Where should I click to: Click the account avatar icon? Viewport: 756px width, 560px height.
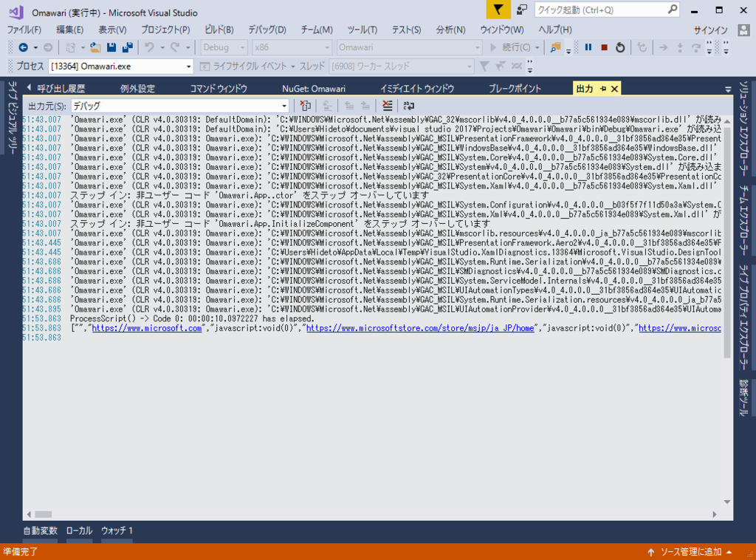pyautogui.click(x=743, y=30)
